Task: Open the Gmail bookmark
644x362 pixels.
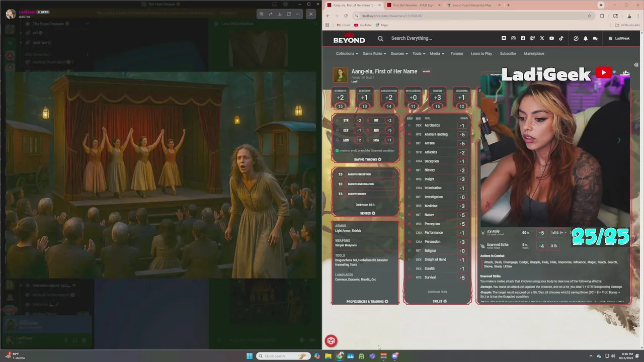Action: coord(344,25)
